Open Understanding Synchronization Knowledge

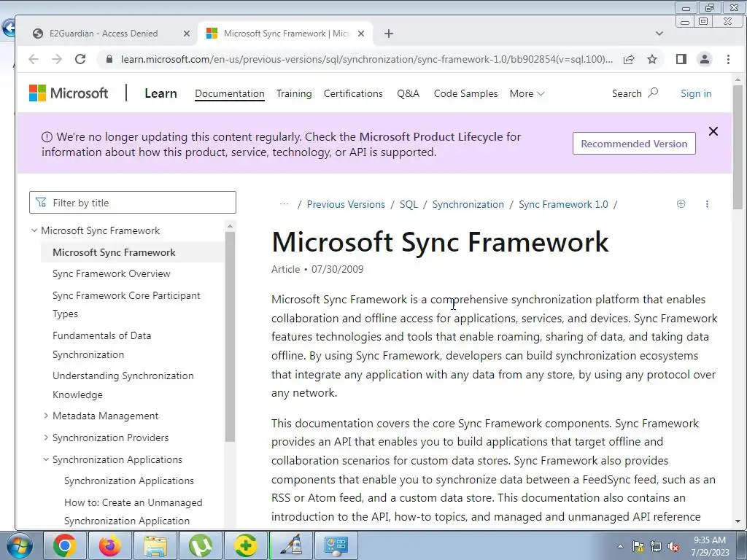[123, 385]
